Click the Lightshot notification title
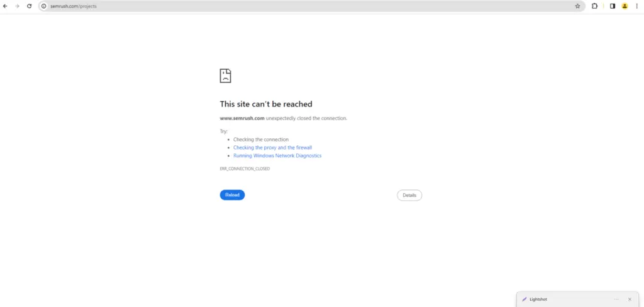644x307 pixels. coord(538,299)
